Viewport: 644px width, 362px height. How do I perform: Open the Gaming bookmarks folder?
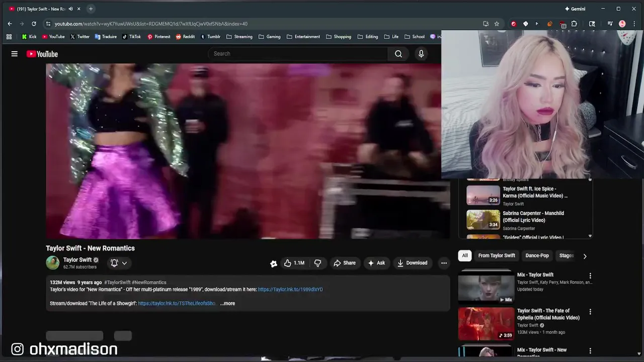pyautogui.click(x=270, y=37)
